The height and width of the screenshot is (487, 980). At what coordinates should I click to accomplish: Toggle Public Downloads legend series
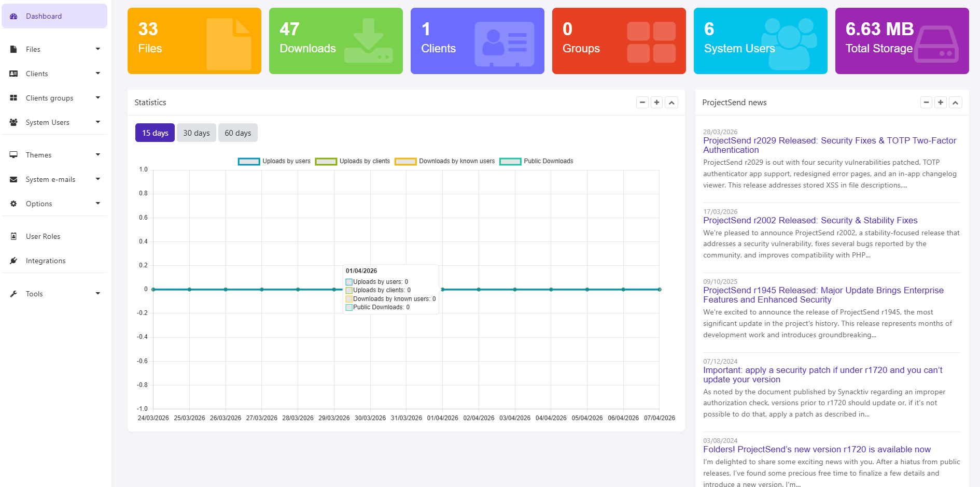tap(536, 161)
